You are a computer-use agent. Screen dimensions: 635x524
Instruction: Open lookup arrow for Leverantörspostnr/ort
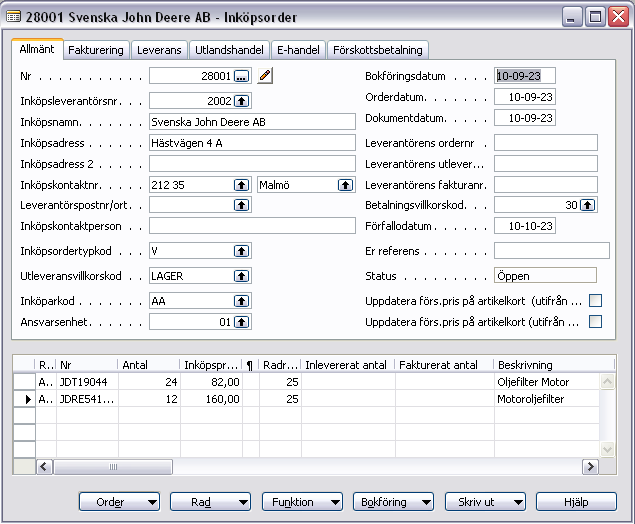(242, 205)
